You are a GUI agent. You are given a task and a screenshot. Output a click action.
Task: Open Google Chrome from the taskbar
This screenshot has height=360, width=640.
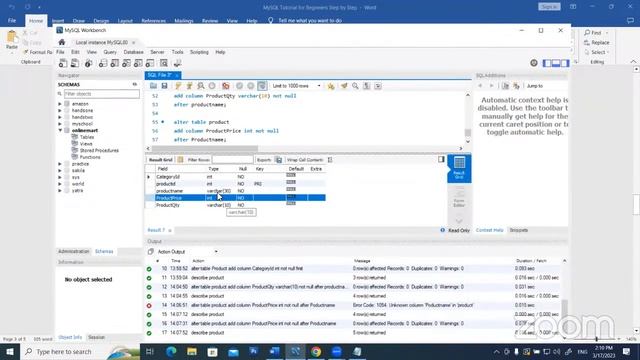[x=316, y=351]
